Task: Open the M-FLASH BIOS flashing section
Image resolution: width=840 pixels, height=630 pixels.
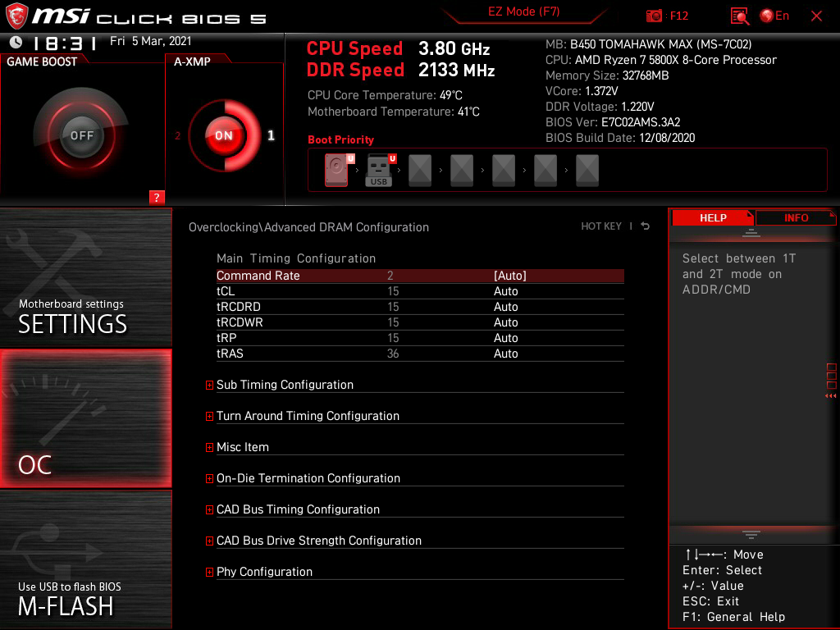Action: click(x=85, y=559)
